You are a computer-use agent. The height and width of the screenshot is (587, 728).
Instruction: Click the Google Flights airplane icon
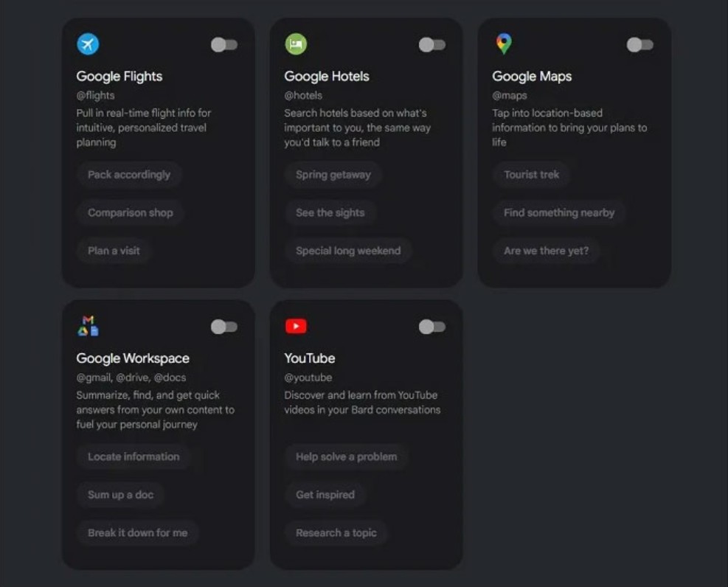(88, 44)
